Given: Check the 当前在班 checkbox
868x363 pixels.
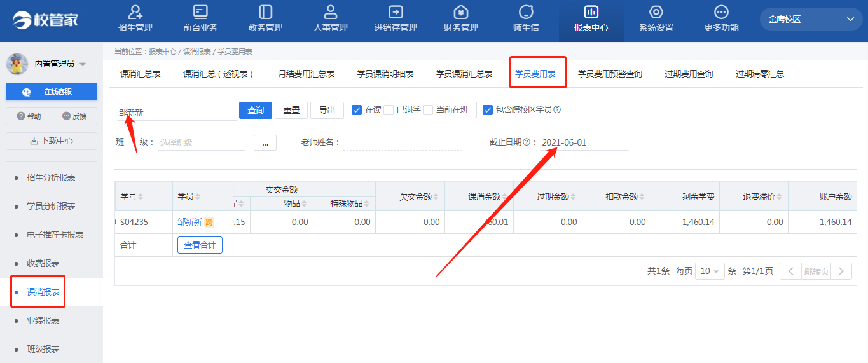Looking at the screenshot, I should coord(428,109).
